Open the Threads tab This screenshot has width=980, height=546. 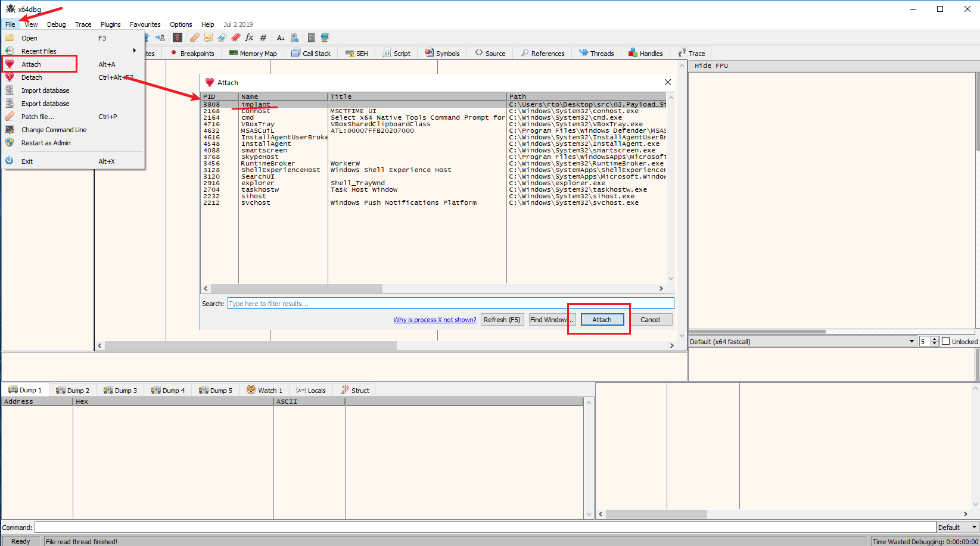pyautogui.click(x=596, y=53)
